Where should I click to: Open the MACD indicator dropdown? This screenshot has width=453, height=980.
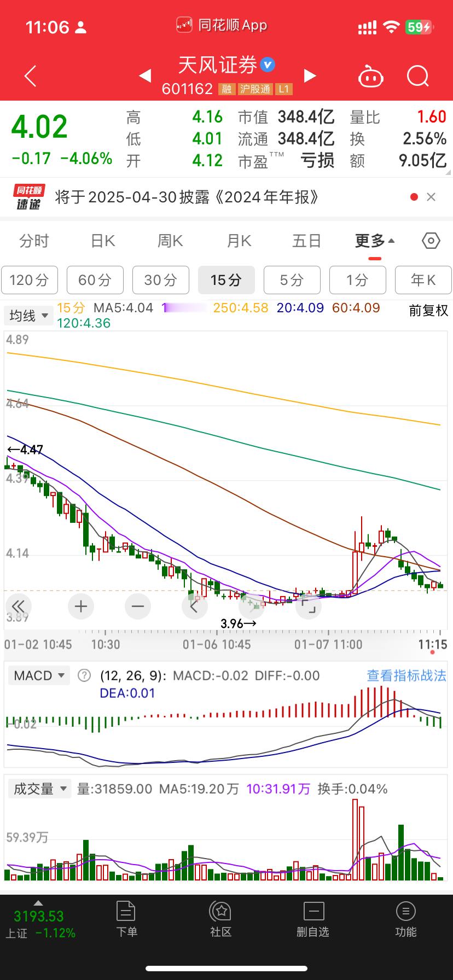(38, 675)
